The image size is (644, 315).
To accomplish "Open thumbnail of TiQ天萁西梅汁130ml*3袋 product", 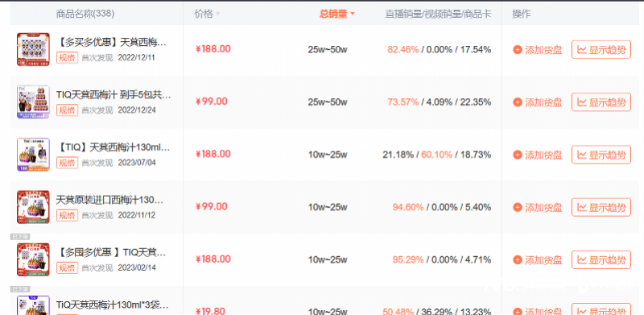I will pyautogui.click(x=33, y=305).
